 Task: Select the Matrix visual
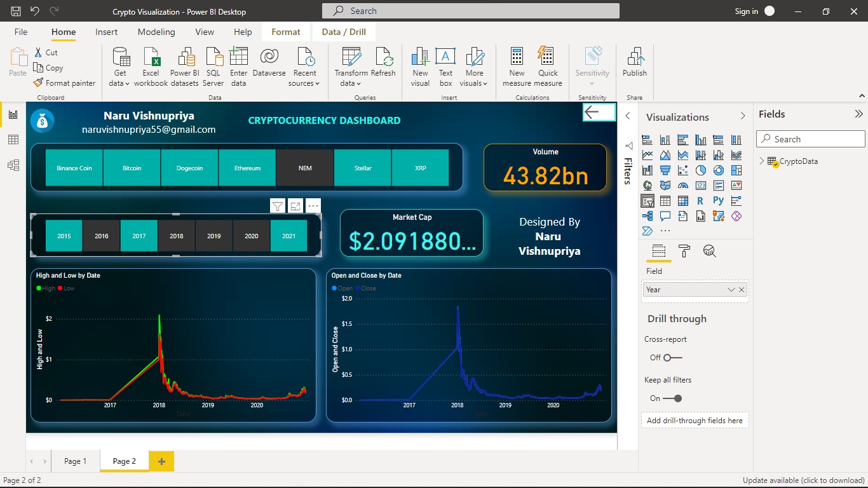pos(683,201)
